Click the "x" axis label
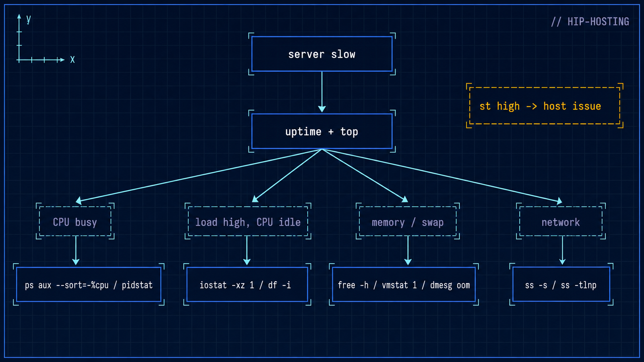Screen dimensions: 644x362 [72, 60]
